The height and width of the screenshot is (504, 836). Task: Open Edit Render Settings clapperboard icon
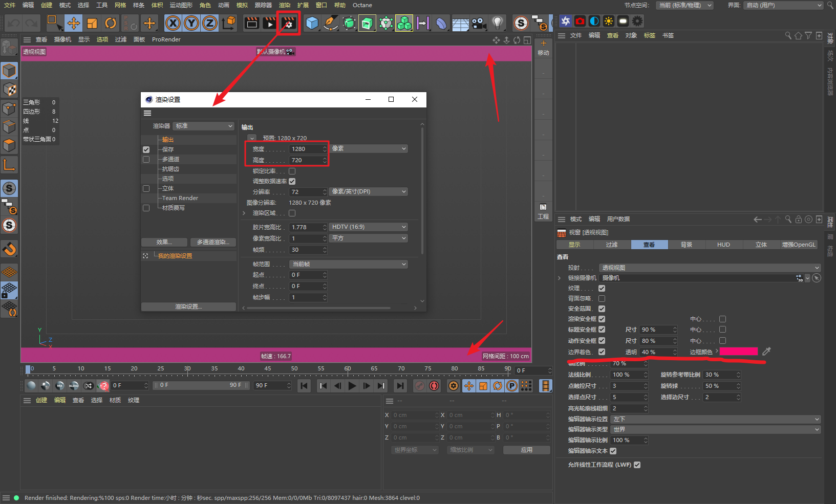point(289,23)
